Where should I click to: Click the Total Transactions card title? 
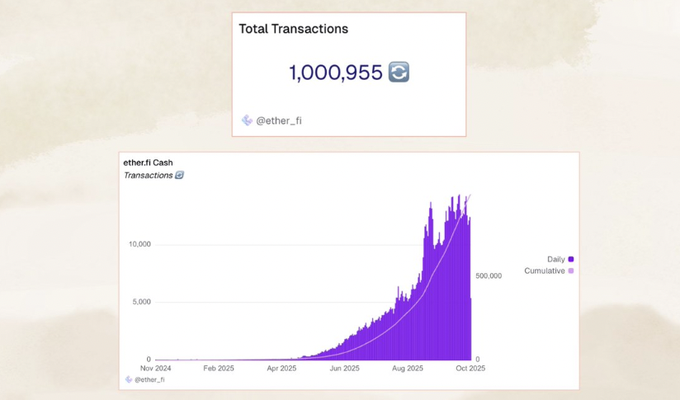pos(293,29)
